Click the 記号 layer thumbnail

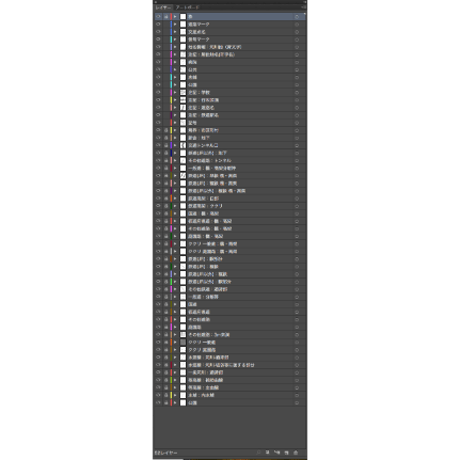coord(183,123)
